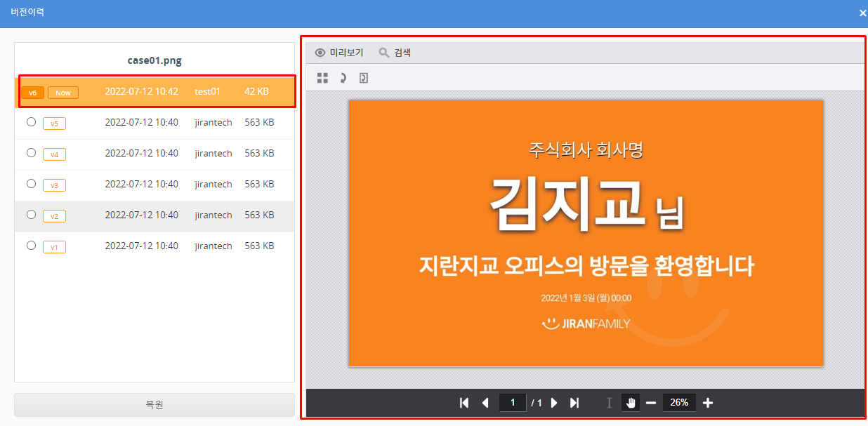This screenshot has width=868, height=426.
Task: Rotate the preview clockwise
Action: (343, 78)
